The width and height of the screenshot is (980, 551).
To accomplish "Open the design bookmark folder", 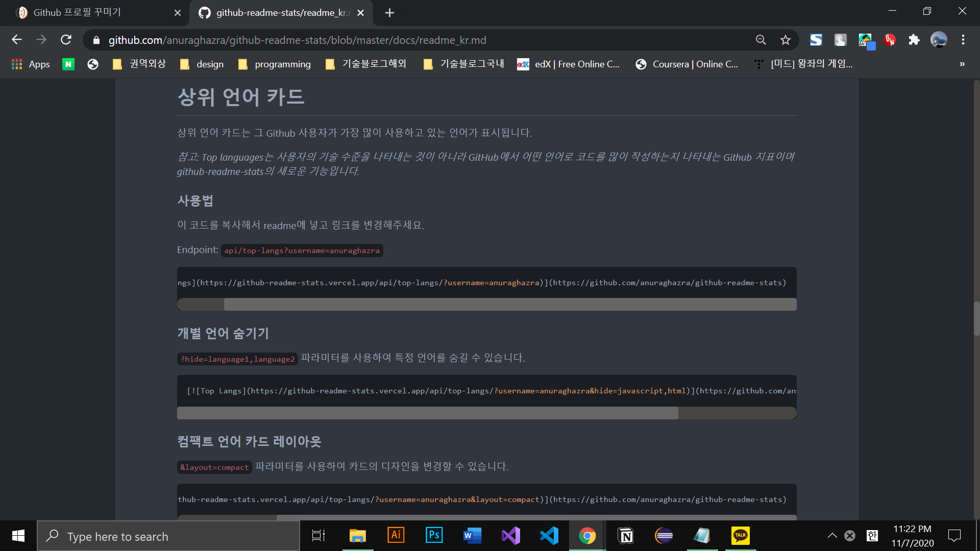I will tap(202, 64).
